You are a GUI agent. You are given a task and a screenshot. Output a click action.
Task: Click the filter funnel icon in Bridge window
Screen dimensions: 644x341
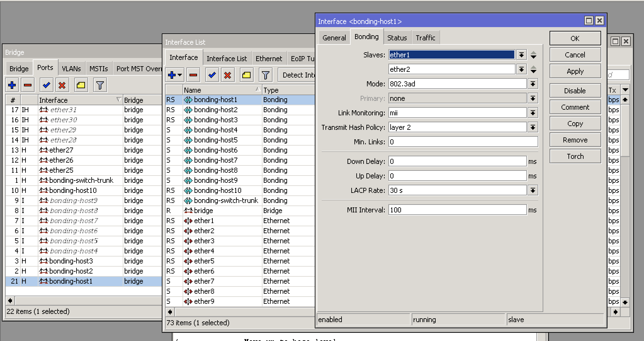100,85
